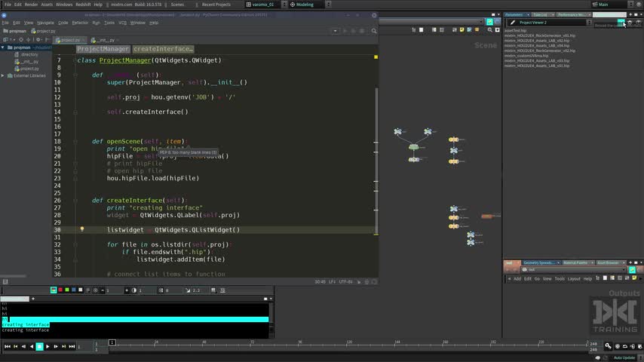The image size is (644, 362).
Task: Switch to the __init__.py editor tab
Action: 106,40
